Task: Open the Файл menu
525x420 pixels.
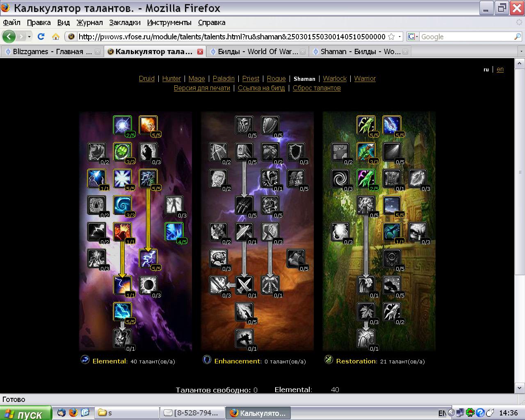Action: click(11, 23)
